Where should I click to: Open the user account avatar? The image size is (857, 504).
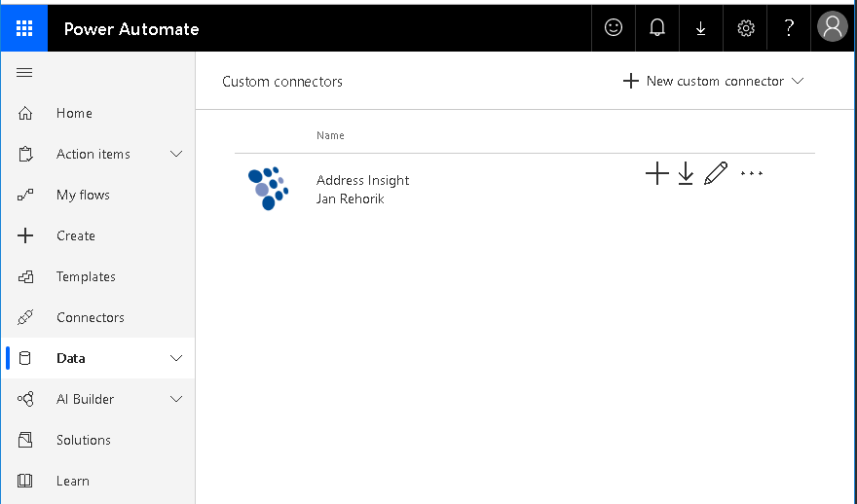coord(833,26)
